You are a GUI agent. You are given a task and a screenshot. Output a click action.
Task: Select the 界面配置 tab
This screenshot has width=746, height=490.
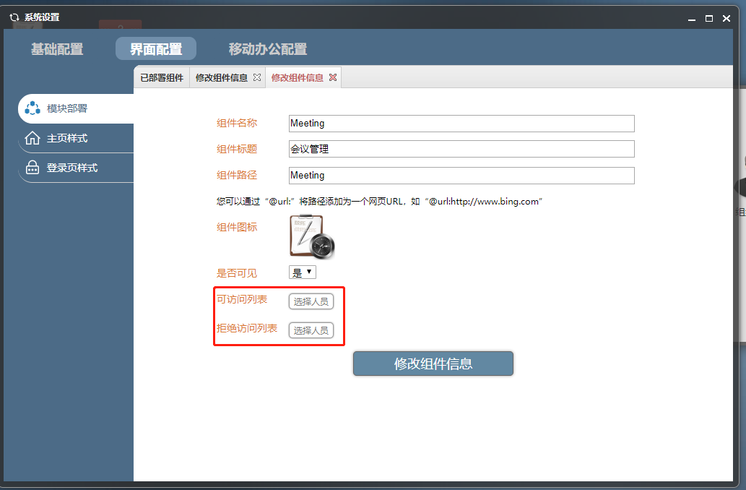coord(156,49)
